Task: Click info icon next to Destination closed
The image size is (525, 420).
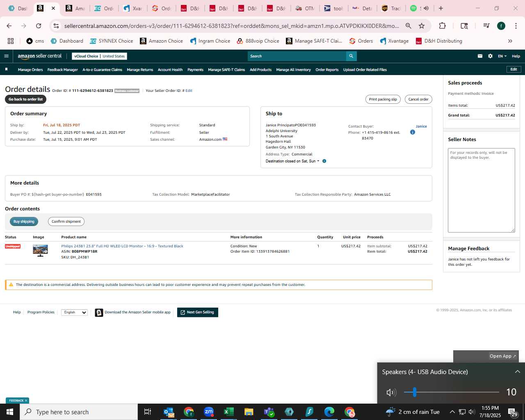Action: [324, 161]
